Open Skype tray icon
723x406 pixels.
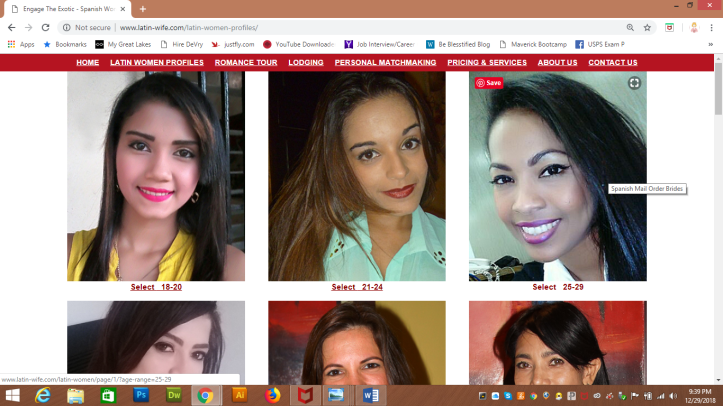click(508, 396)
